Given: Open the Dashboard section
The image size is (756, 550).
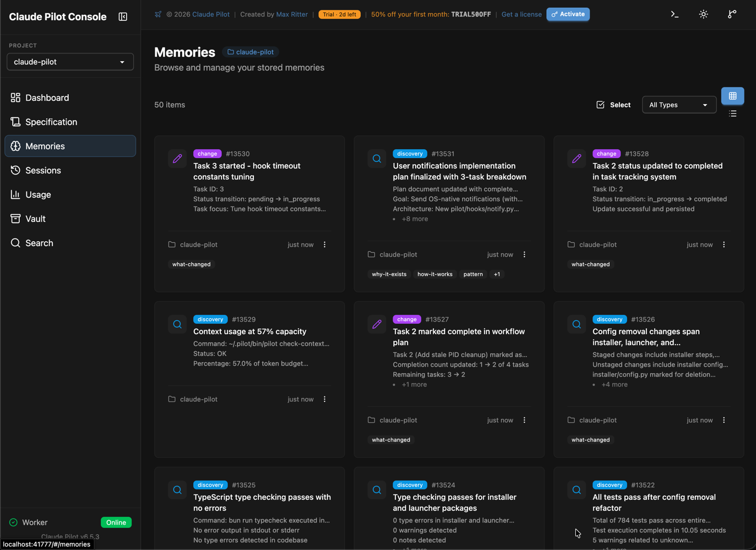Looking at the screenshot, I should pos(47,97).
